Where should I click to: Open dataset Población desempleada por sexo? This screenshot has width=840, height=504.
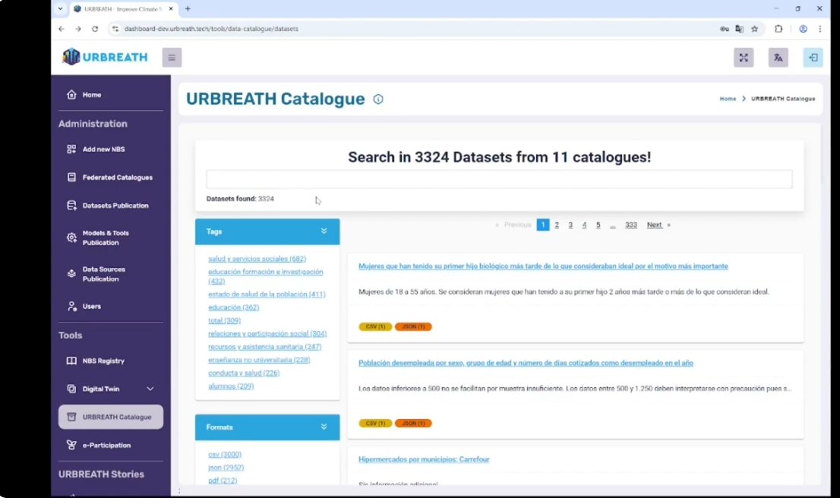point(526,363)
